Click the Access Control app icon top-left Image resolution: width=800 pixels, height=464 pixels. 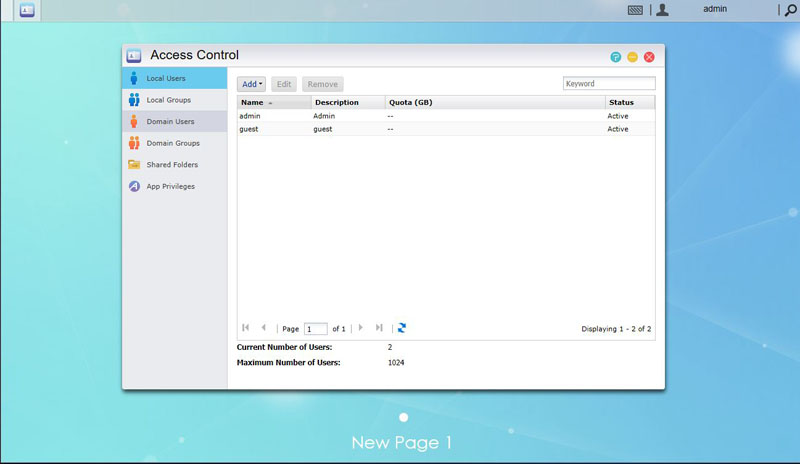point(28,10)
